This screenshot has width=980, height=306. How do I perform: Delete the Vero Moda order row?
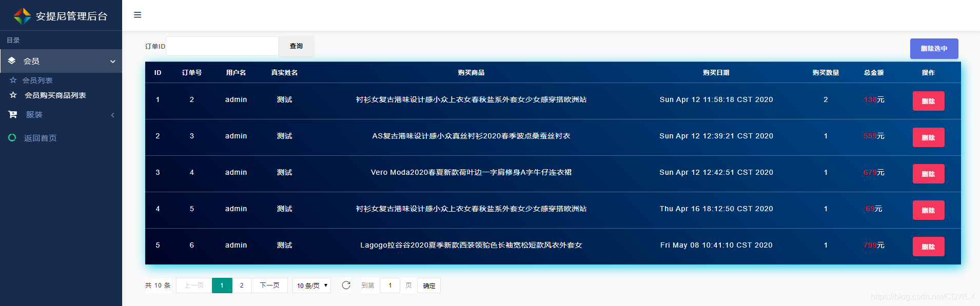928,174
